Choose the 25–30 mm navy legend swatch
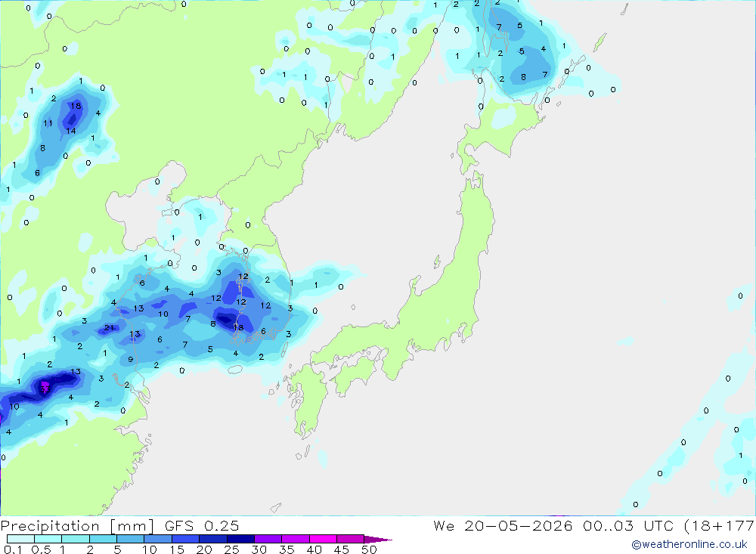Image resolution: width=756 pixels, height=554 pixels. coord(240,539)
